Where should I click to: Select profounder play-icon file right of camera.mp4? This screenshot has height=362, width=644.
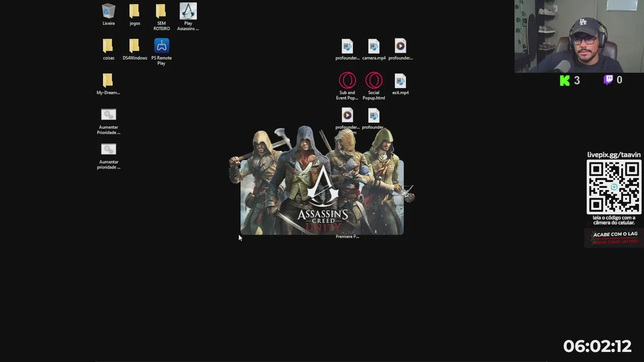400,49
